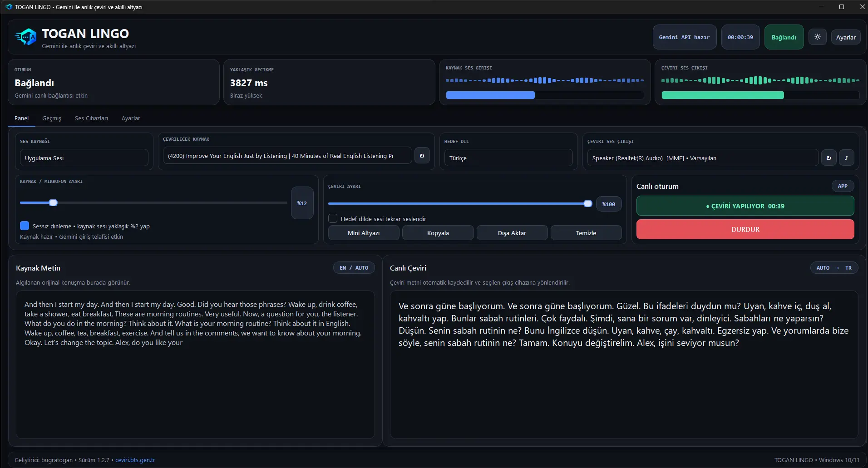
Task: Open the Ses Cihazları tab
Action: 91,118
